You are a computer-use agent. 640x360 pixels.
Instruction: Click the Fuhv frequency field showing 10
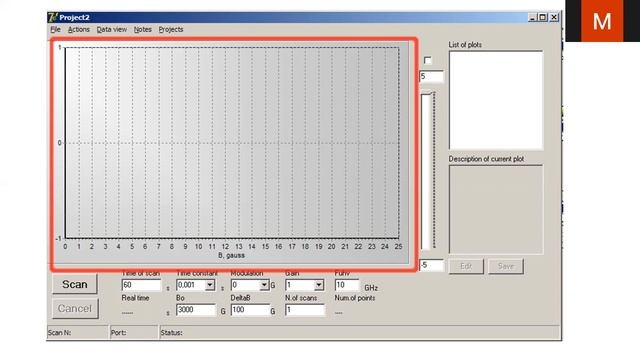click(347, 285)
